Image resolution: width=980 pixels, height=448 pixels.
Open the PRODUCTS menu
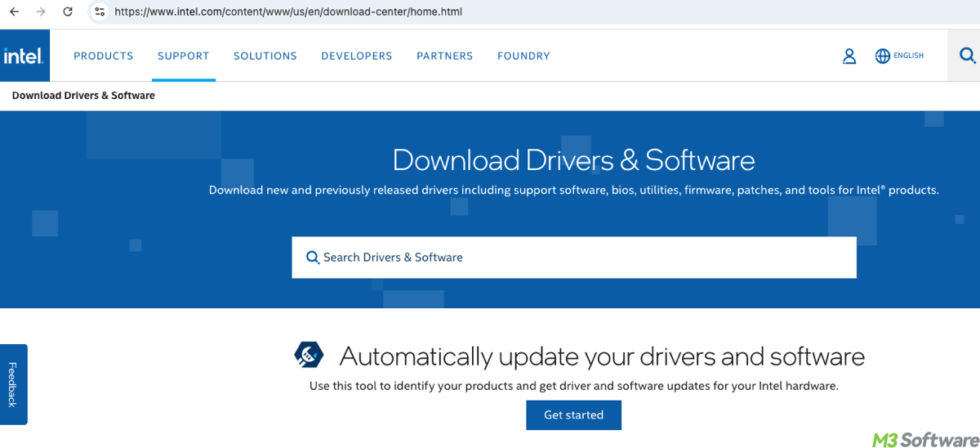pyautogui.click(x=104, y=56)
